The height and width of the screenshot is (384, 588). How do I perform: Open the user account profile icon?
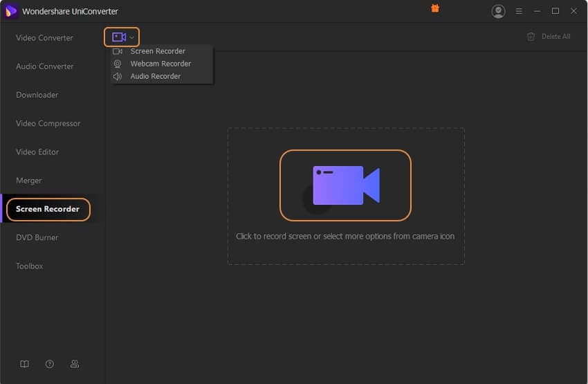(498, 11)
